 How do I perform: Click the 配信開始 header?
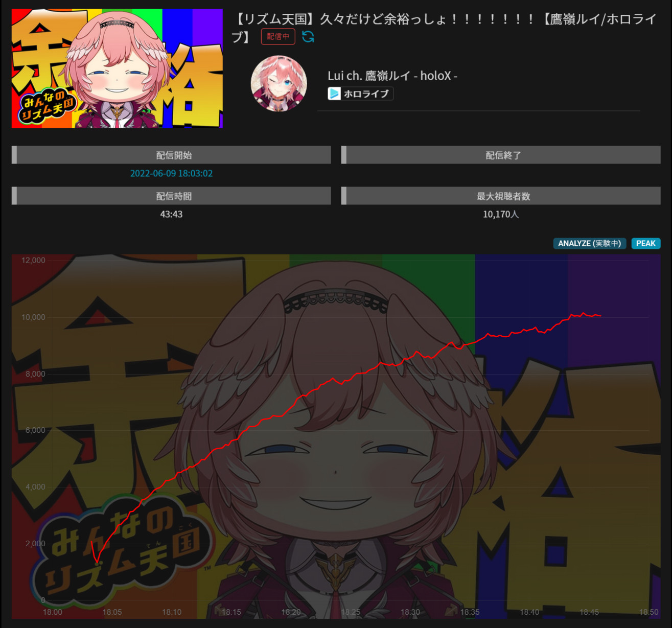coord(171,155)
